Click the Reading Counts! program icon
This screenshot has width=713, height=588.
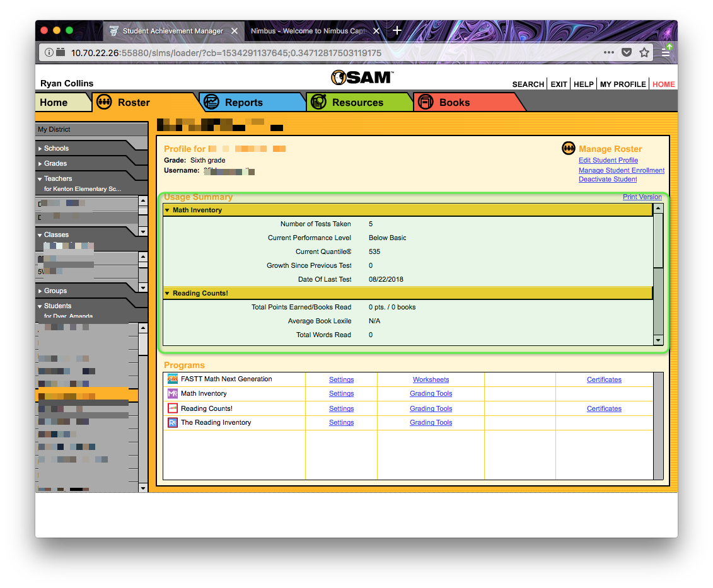click(x=172, y=408)
